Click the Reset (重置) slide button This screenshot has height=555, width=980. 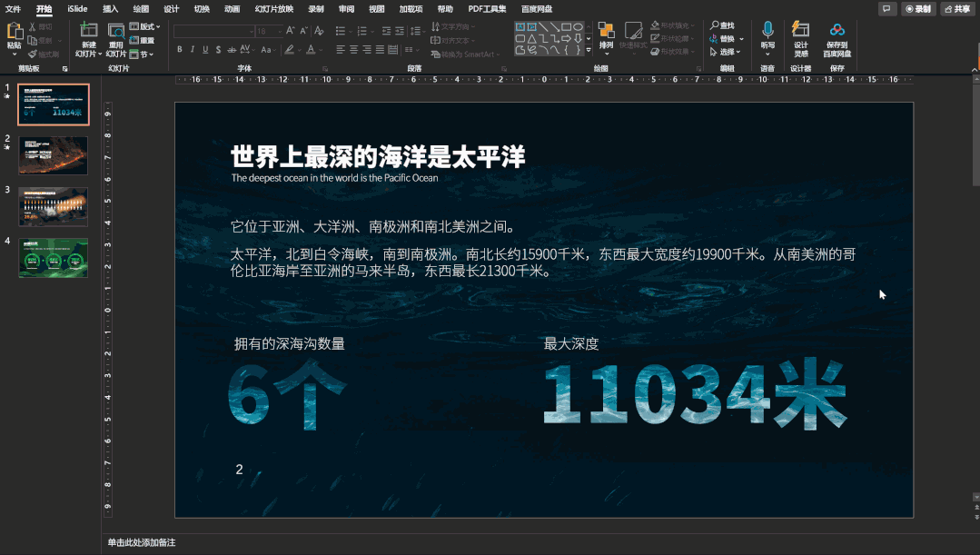(x=143, y=41)
